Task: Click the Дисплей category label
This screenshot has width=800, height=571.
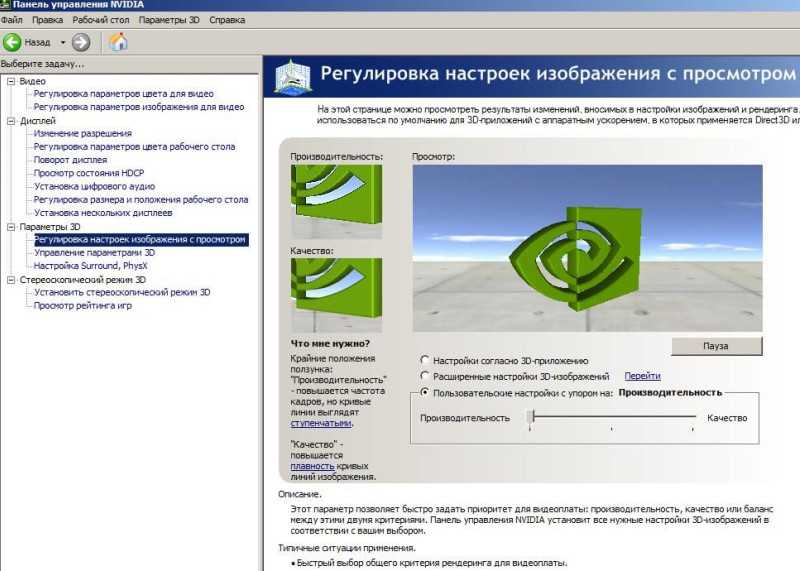Action: pyautogui.click(x=38, y=121)
